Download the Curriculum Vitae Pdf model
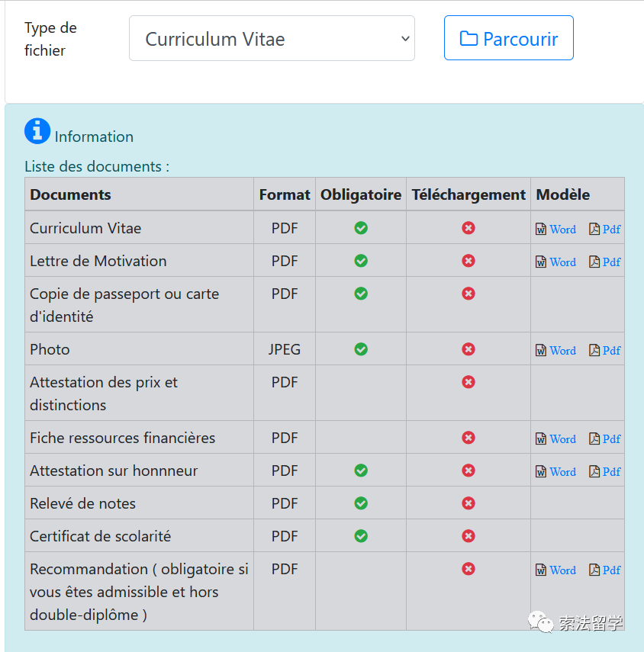Screen dimensions: 644x652 [x=605, y=229]
